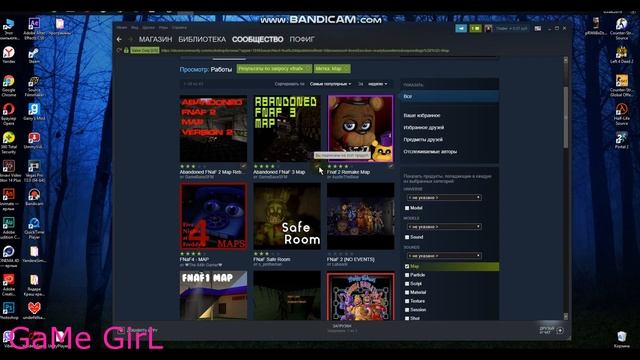This screenshot has height=360, width=640.
Task: Open the Photoshop desktop shortcut
Action: [x=9, y=311]
